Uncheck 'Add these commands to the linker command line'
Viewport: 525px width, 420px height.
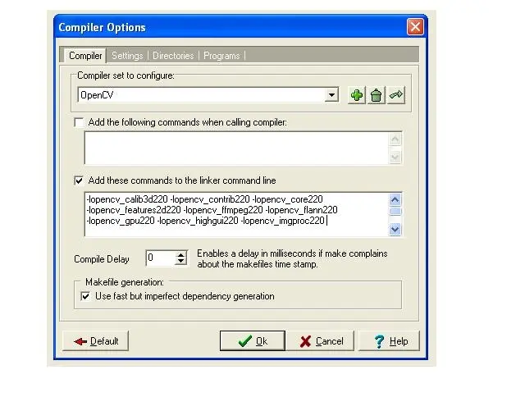[x=80, y=180]
